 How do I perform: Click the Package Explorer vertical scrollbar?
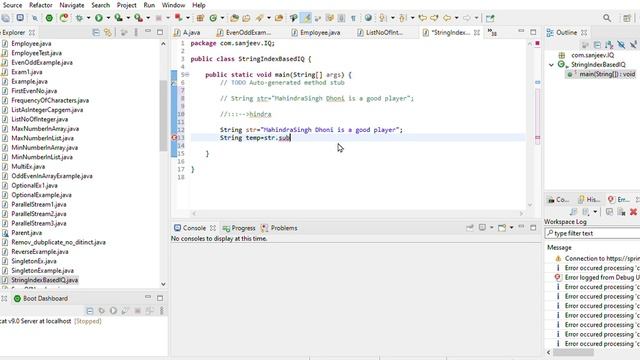163,116
